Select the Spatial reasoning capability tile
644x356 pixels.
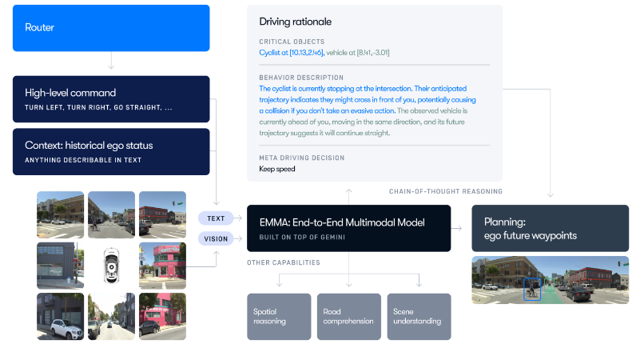279,316
